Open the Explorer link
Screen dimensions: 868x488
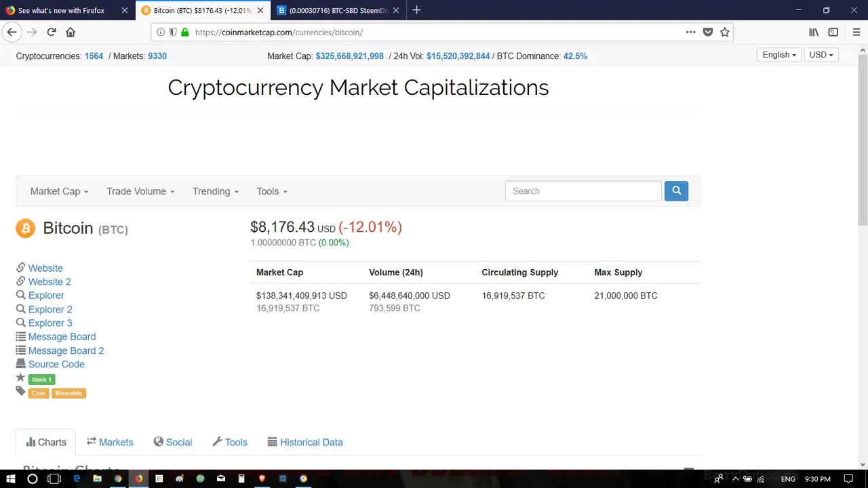click(x=46, y=296)
